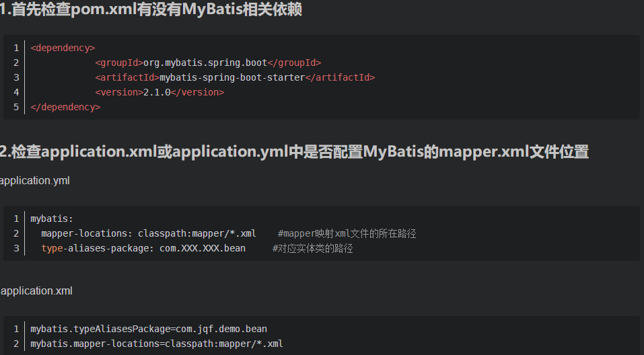The image size is (644, 355).
Task: Click mybatis.typeAliasesPackage=com.jqf.demo.bean line
Action: tap(149, 329)
